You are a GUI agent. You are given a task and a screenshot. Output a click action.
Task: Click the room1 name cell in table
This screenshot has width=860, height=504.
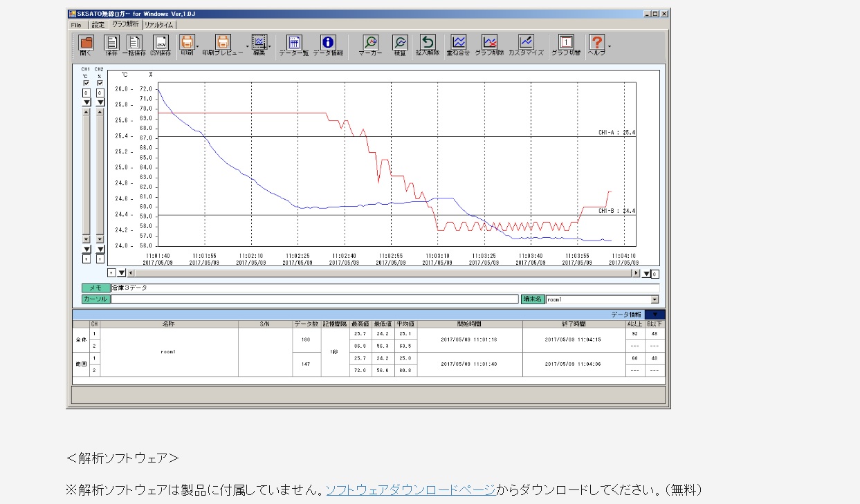point(170,352)
